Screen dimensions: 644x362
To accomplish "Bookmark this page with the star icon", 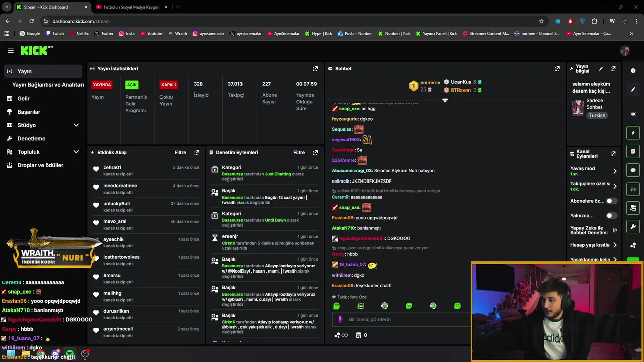I will coord(541,21).
